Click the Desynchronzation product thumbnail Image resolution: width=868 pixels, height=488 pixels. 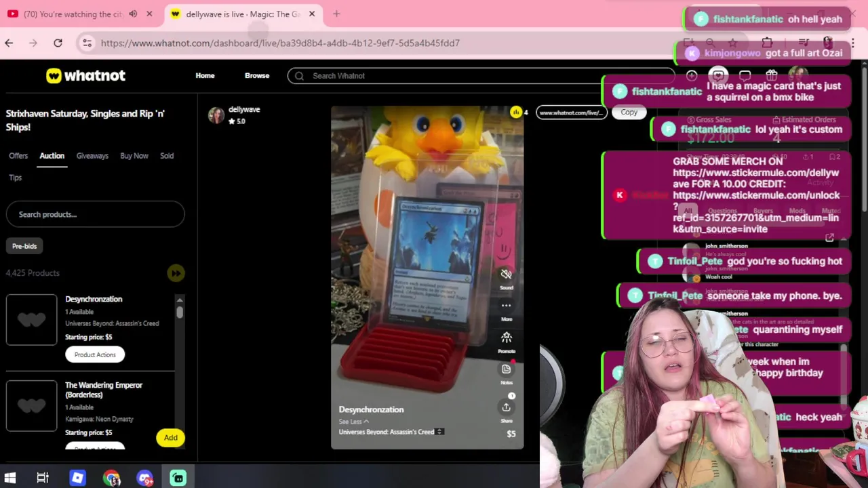[31, 320]
